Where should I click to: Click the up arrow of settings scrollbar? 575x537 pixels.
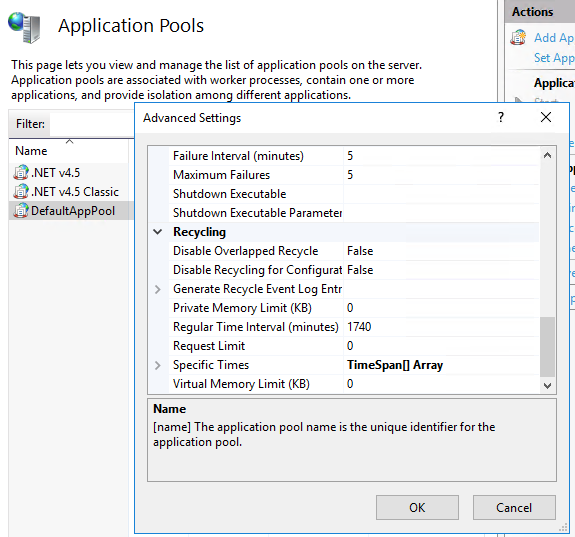pyautogui.click(x=547, y=155)
